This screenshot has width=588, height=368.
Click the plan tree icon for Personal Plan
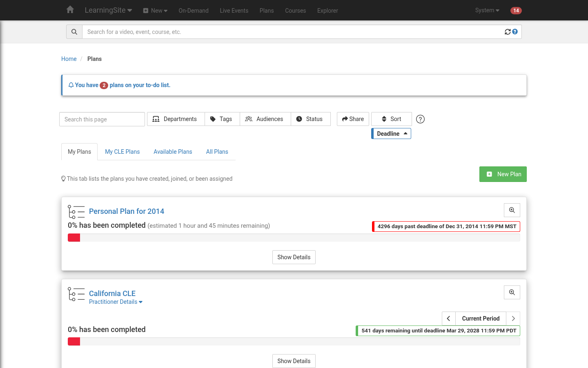(76, 212)
